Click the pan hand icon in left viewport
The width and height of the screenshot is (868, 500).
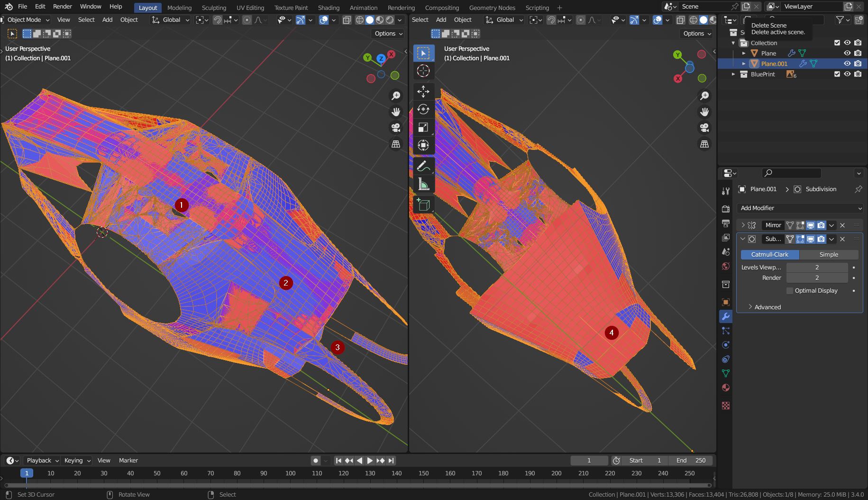pyautogui.click(x=396, y=112)
